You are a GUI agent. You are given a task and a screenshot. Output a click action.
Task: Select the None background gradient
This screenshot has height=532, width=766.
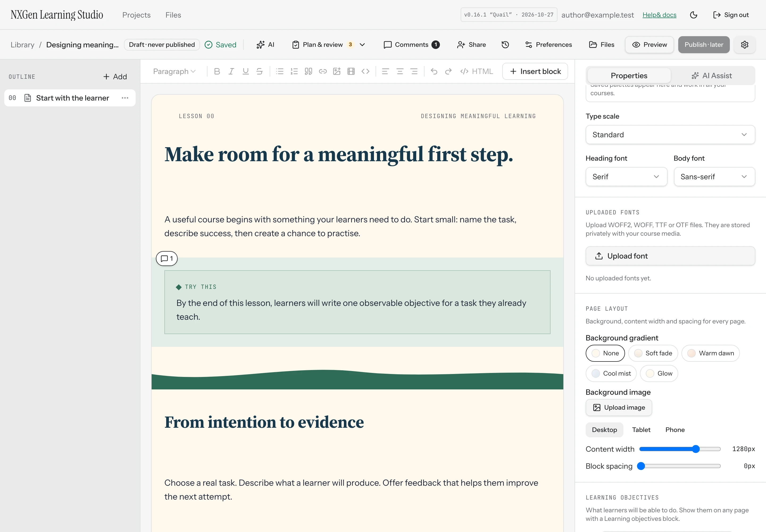pos(605,353)
